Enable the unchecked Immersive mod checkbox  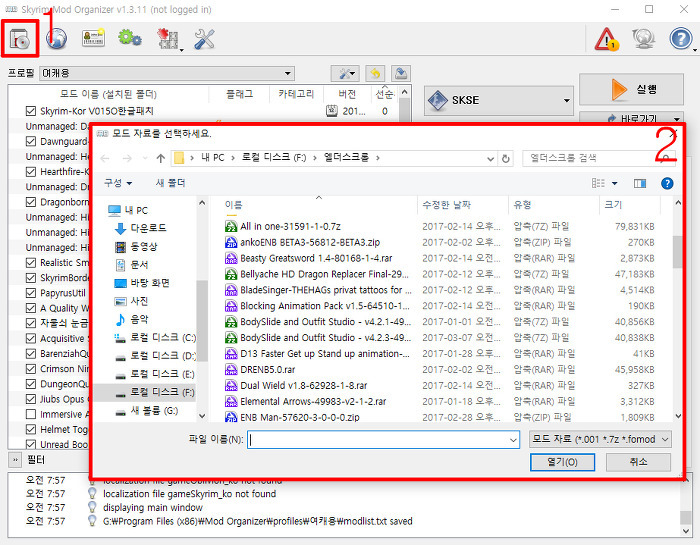[31, 414]
